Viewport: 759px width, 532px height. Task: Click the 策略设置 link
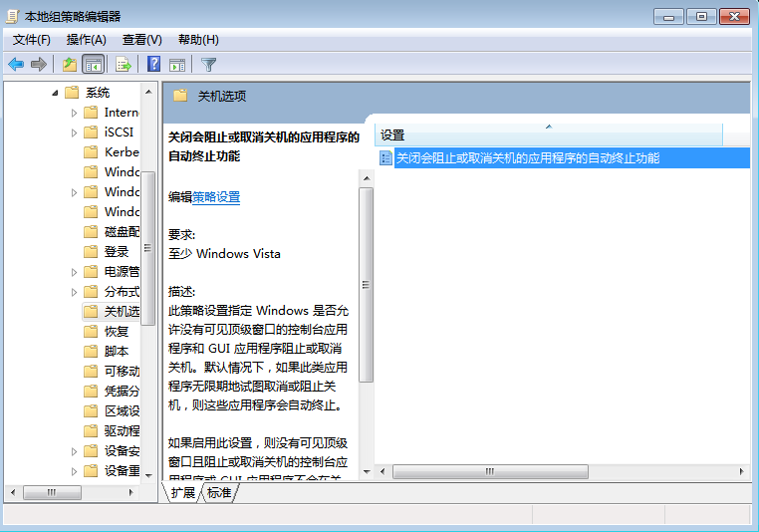point(216,197)
